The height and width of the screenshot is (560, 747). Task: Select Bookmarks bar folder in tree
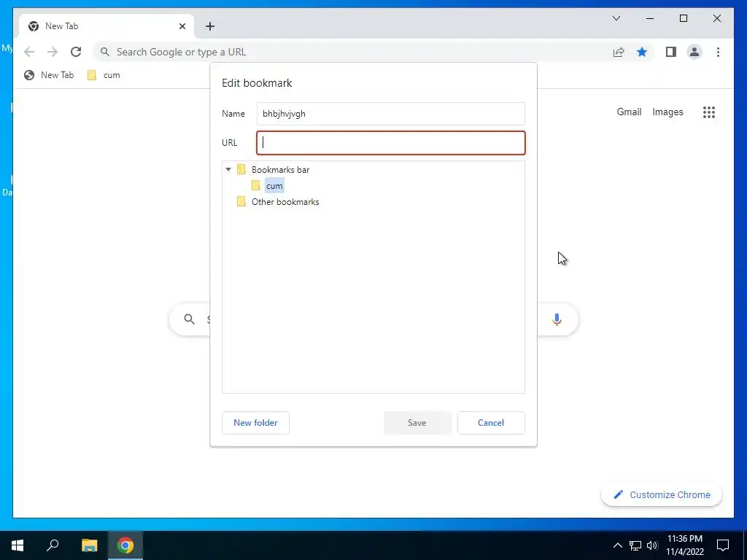[x=280, y=169]
